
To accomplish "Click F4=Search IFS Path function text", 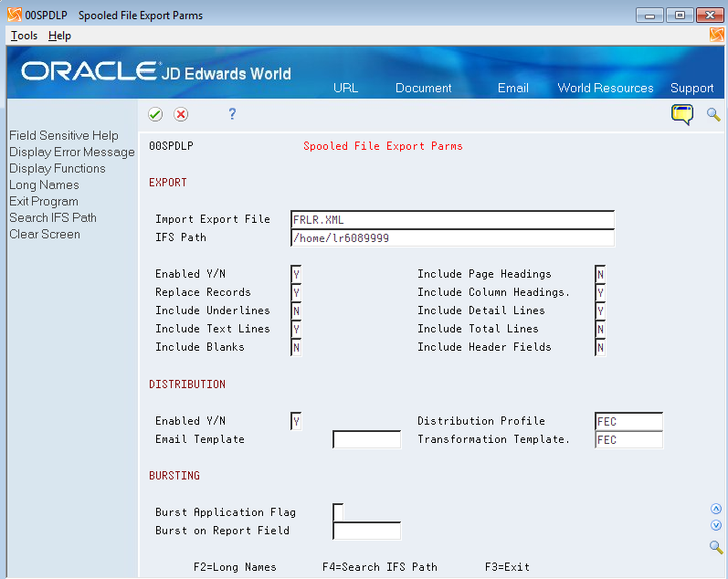I will [380, 567].
